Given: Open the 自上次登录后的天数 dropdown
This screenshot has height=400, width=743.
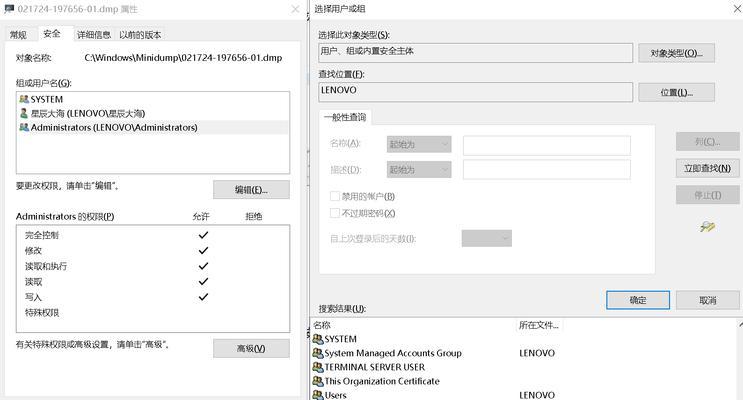Looking at the screenshot, I should pos(487,238).
